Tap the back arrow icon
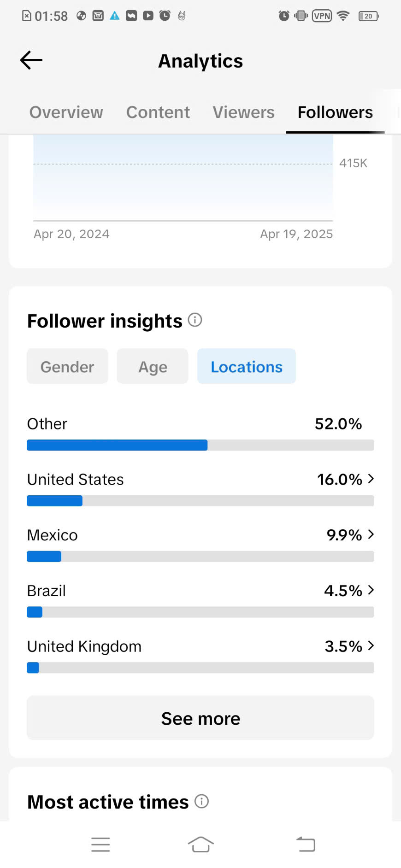The width and height of the screenshot is (401, 868). pos(31,60)
